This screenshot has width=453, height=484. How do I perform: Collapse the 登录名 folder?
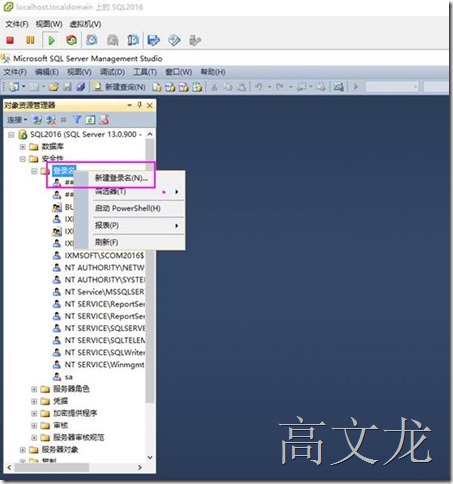[34, 171]
